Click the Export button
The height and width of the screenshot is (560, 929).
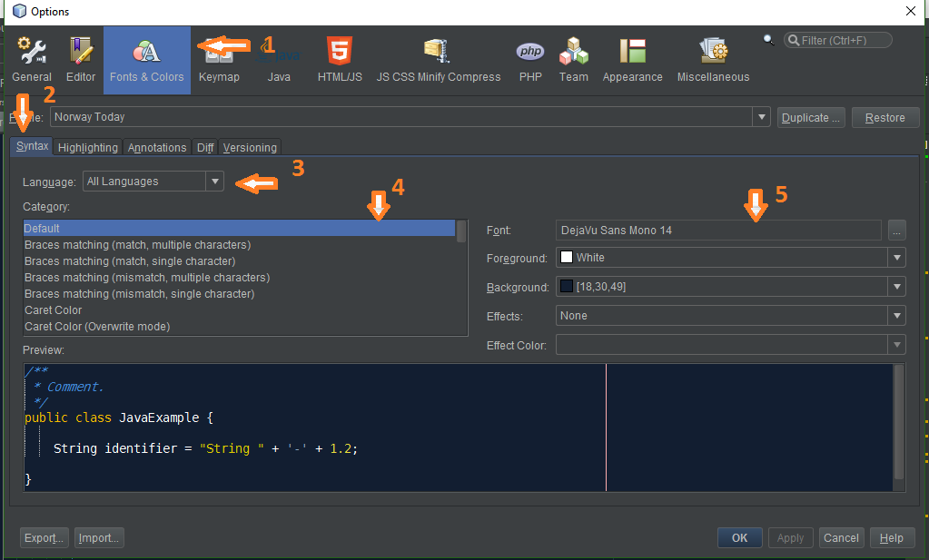44,537
